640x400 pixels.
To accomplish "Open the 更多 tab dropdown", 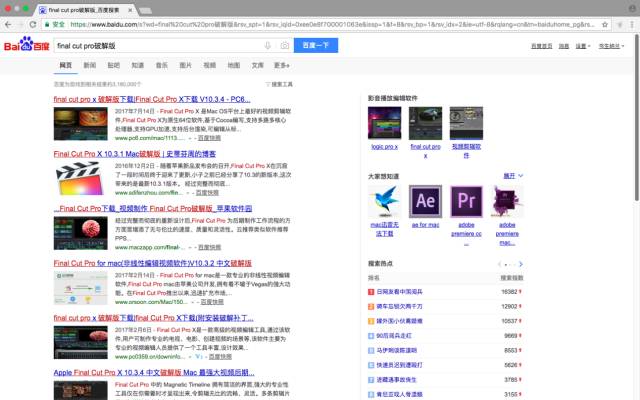I will [282, 65].
